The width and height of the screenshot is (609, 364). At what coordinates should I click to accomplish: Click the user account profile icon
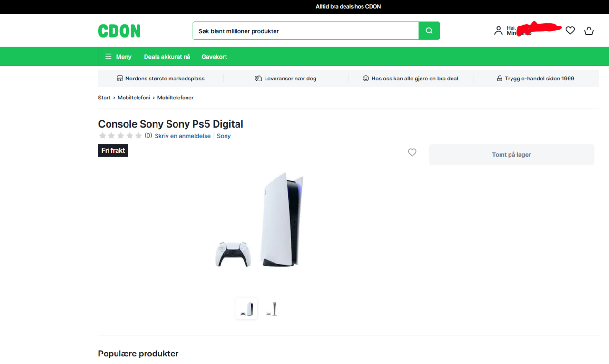coord(498,30)
